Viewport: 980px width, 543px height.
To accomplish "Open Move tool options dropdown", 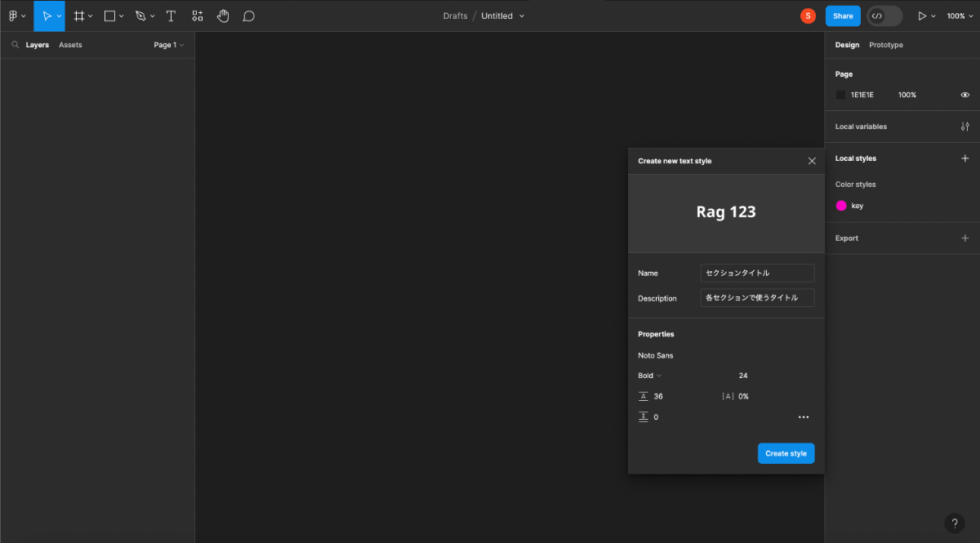I will click(x=59, y=16).
